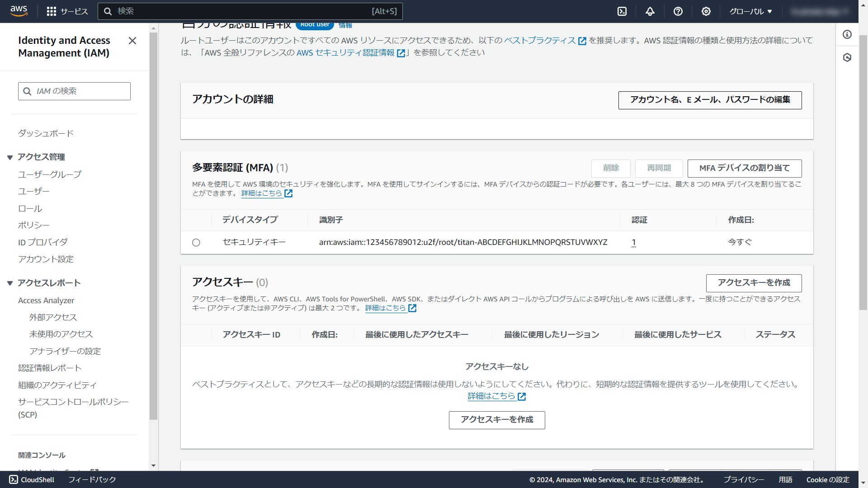868x488 pixels.
Task: Click the AWS logo home icon
Action: pyautogui.click(x=19, y=11)
